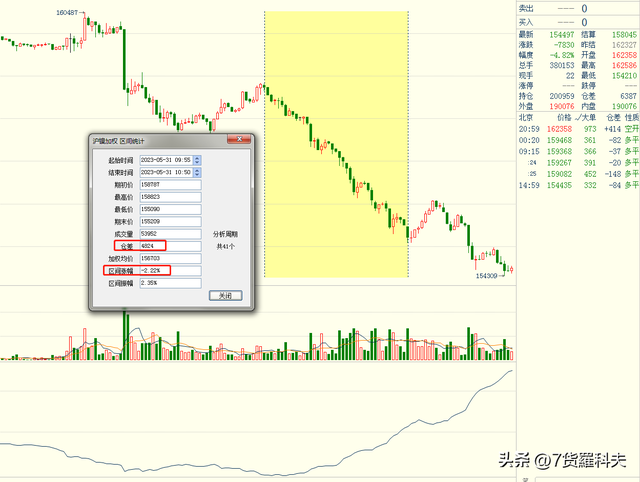
Task: Select the :24 tick row at 159267
Action: (x=578, y=163)
